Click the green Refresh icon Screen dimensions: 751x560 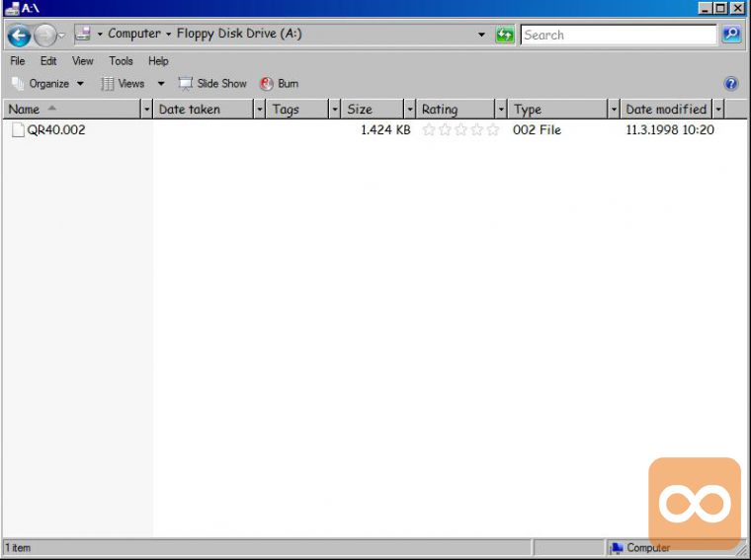505,35
